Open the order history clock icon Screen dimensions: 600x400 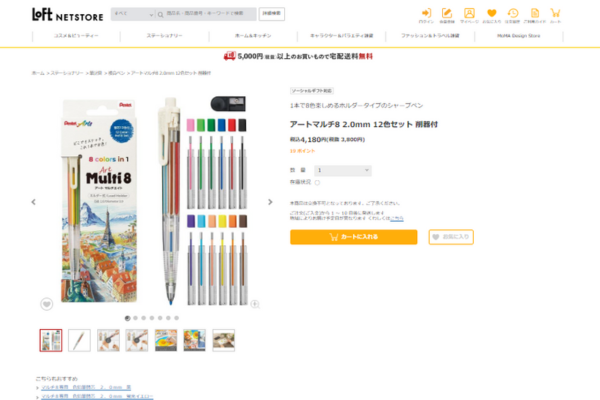(x=513, y=13)
